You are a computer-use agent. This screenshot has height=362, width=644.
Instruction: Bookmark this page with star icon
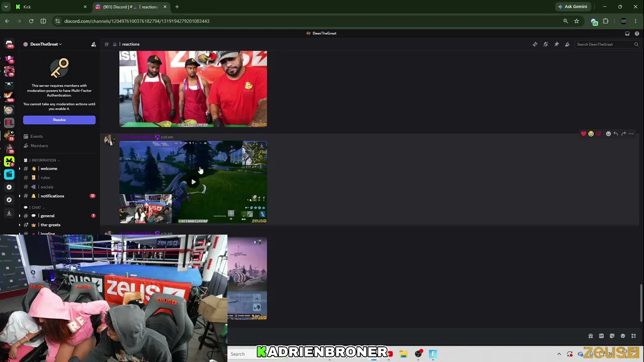pyautogui.click(x=577, y=21)
